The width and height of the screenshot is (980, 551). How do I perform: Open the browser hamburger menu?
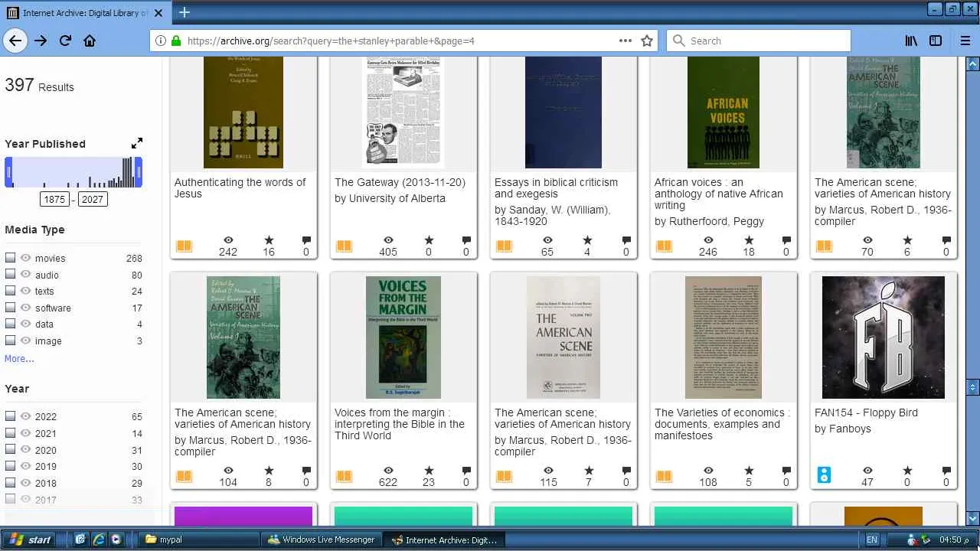click(x=965, y=41)
